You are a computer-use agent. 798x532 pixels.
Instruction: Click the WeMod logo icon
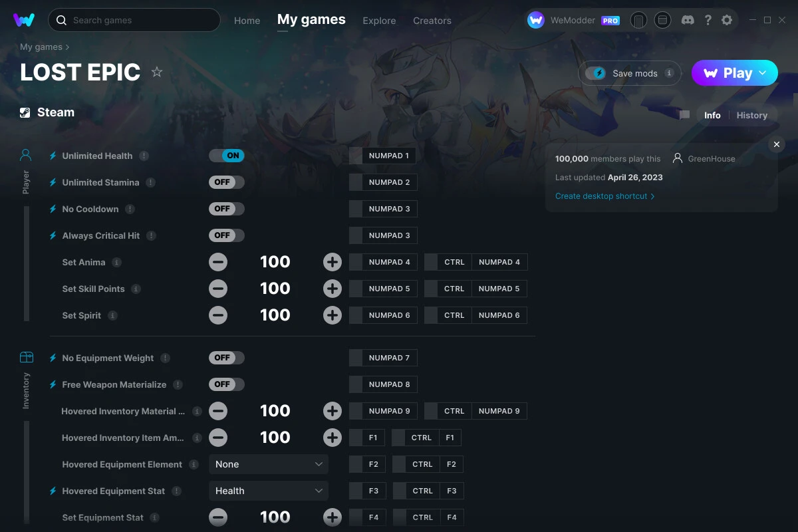point(24,20)
